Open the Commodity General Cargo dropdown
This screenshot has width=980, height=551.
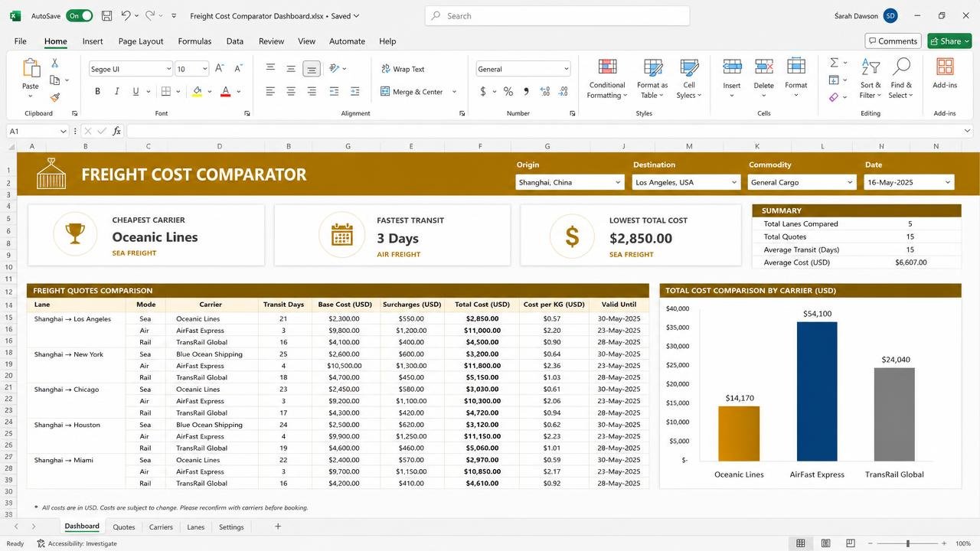802,182
